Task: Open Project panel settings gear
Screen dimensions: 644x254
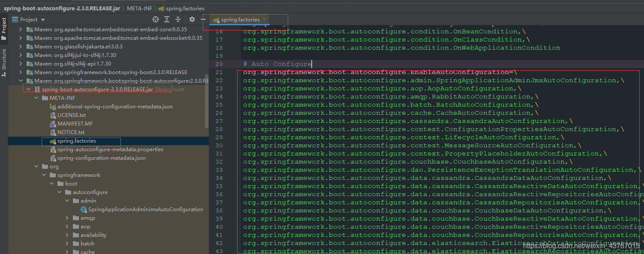Action: [192, 19]
